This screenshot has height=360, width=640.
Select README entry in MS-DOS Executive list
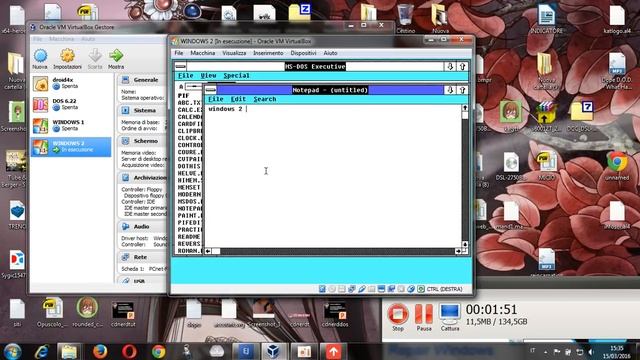[x=189, y=237]
